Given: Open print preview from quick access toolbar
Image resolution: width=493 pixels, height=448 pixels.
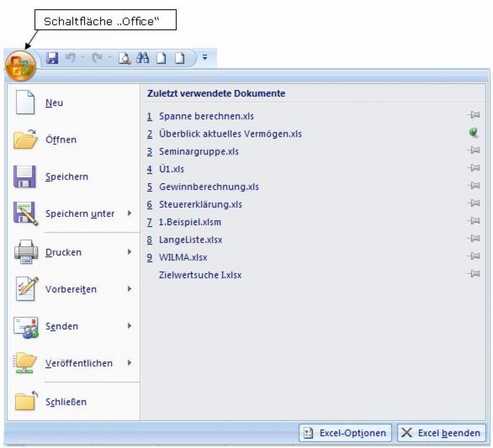Looking at the screenshot, I should pos(124,58).
